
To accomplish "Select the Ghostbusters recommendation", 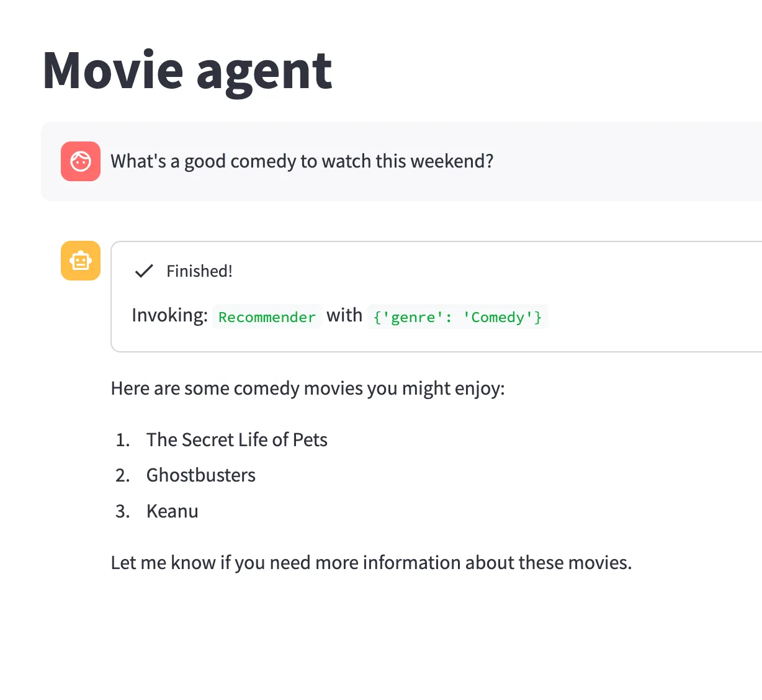I will click(200, 475).
